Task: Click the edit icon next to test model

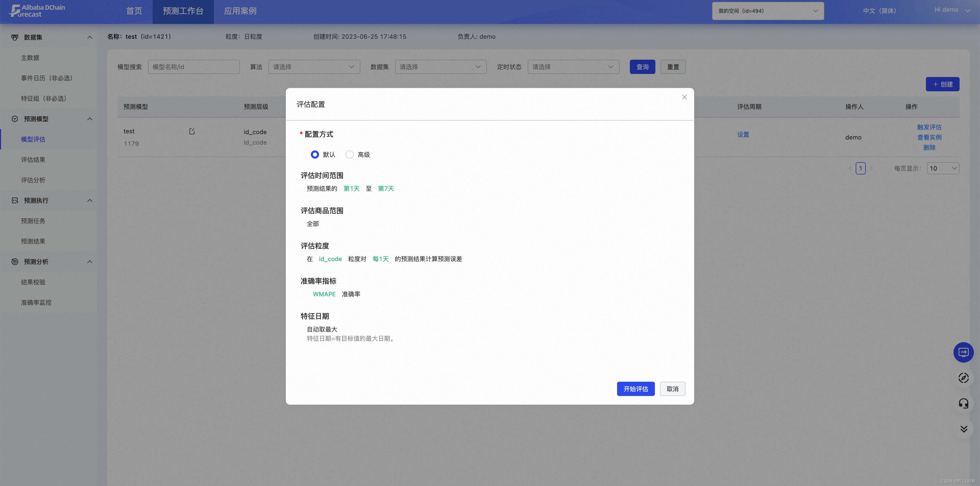Action: pyautogui.click(x=192, y=131)
